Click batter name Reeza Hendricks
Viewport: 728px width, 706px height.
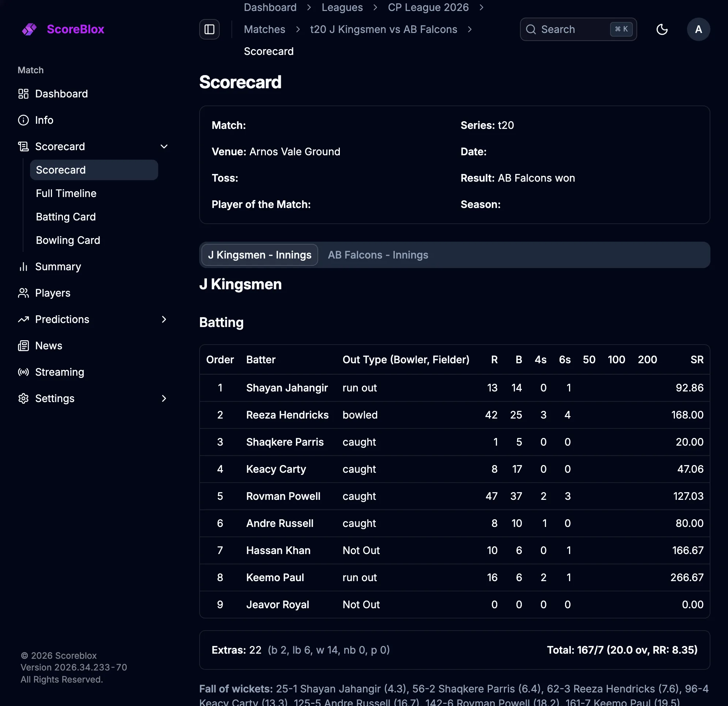(x=287, y=415)
